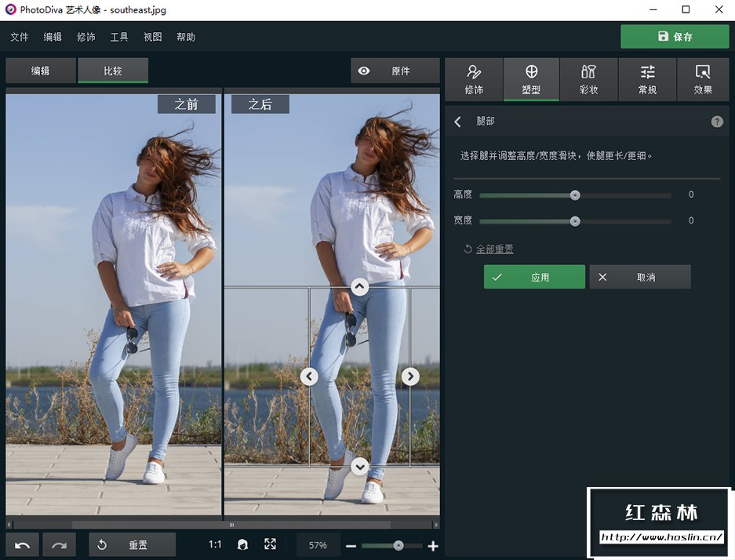Open the 文件 menu

20,37
